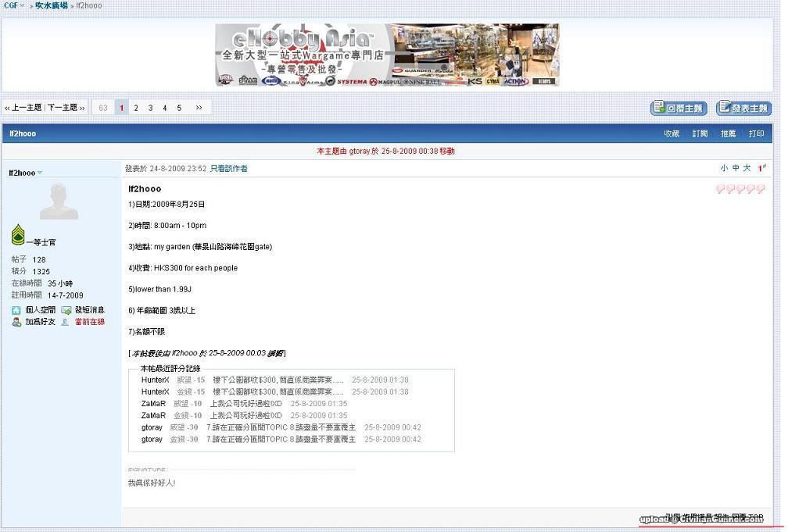Image resolution: width=788 pixels, height=532 pixels.
Task: Click the 發短消息 send message icon
Action: (x=66, y=310)
